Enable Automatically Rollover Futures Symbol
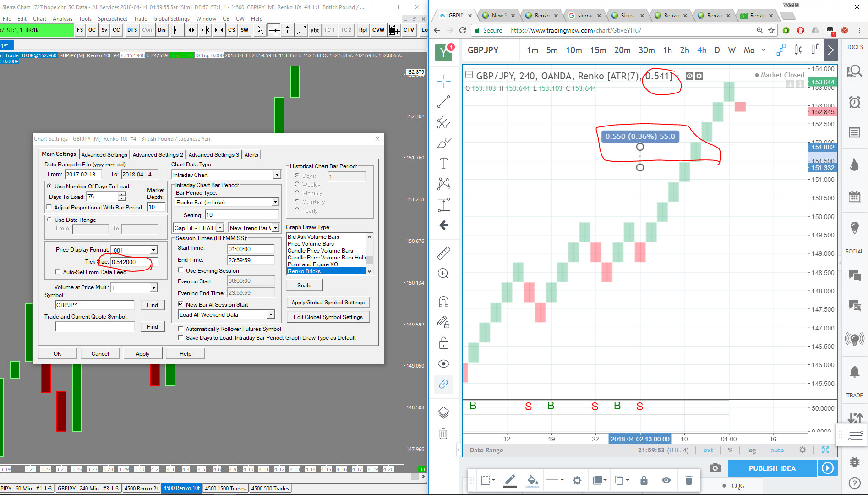This screenshot has width=868, height=495. (x=180, y=329)
